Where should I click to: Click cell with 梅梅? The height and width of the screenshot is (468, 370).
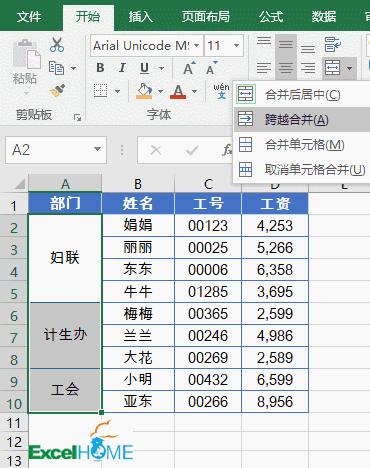(138, 314)
